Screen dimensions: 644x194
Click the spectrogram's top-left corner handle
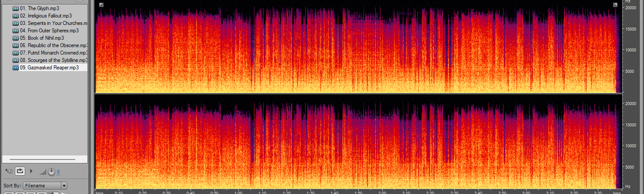tap(101, 5)
